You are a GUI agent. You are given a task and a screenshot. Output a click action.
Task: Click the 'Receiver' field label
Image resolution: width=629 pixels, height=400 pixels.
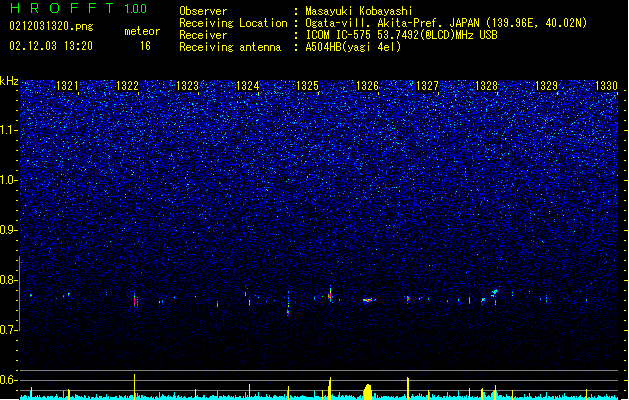tap(203, 35)
